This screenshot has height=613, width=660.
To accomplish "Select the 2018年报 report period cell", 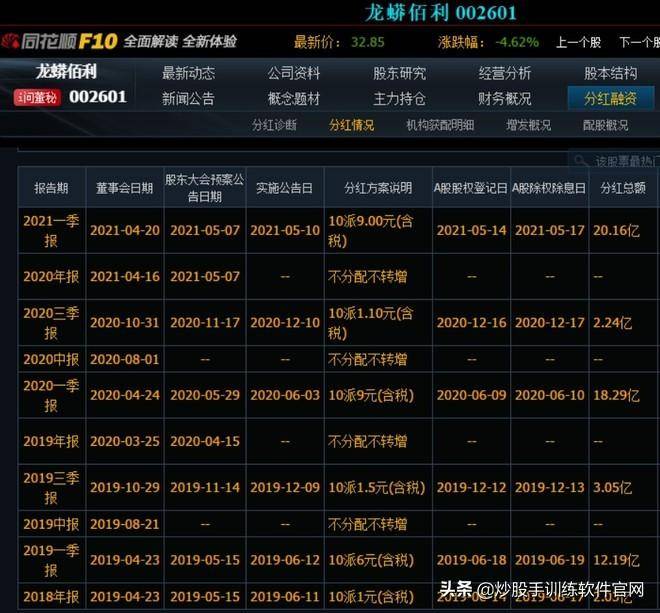I will pyautogui.click(x=51, y=597).
